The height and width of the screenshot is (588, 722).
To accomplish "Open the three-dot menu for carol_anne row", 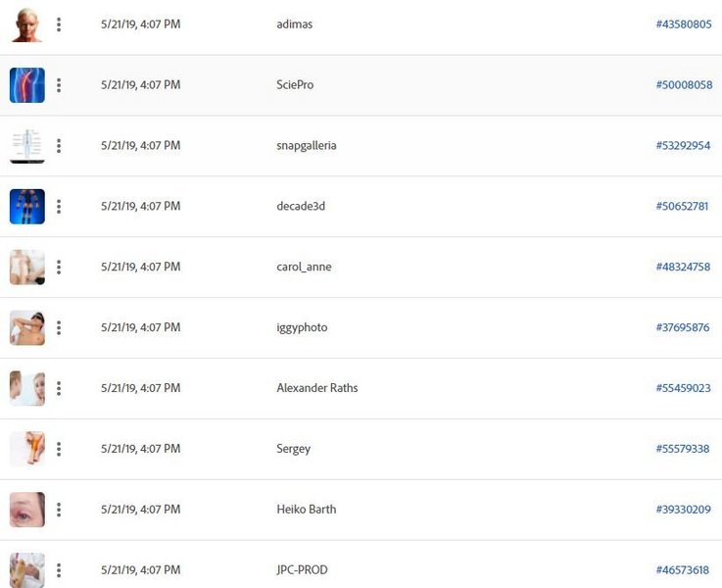I will 59,268.
